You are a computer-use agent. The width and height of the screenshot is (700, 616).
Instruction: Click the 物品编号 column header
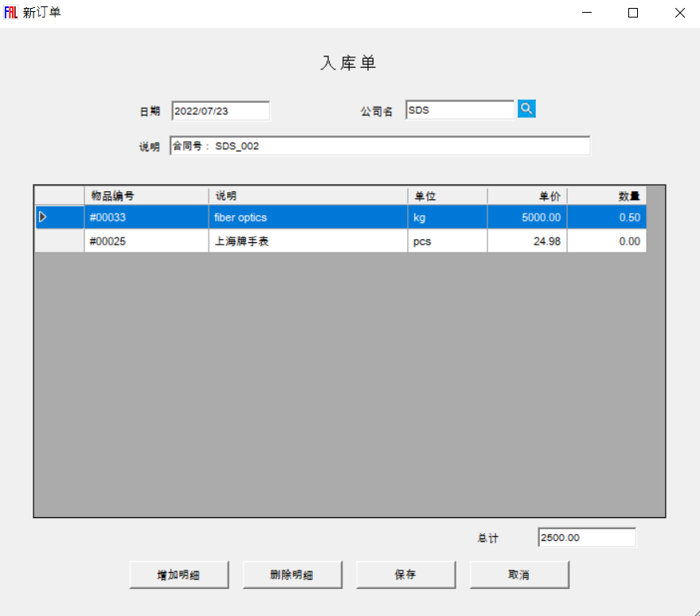147,196
